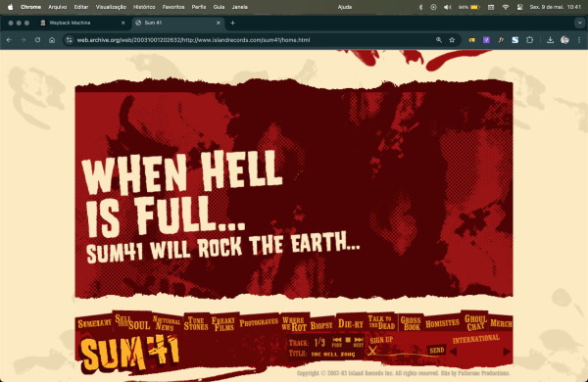Image resolution: width=588 pixels, height=382 pixels.
Task: Open the Favoritos menu
Action: click(x=173, y=7)
